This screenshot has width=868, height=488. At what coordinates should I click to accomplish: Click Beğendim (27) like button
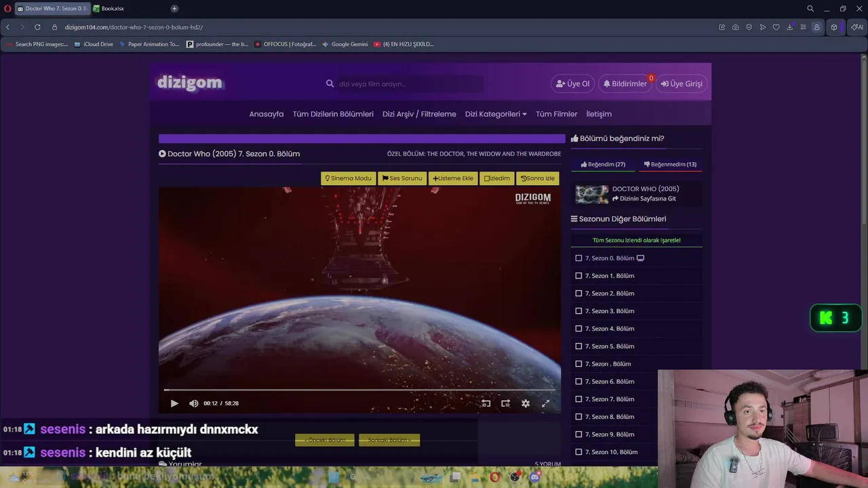click(603, 164)
